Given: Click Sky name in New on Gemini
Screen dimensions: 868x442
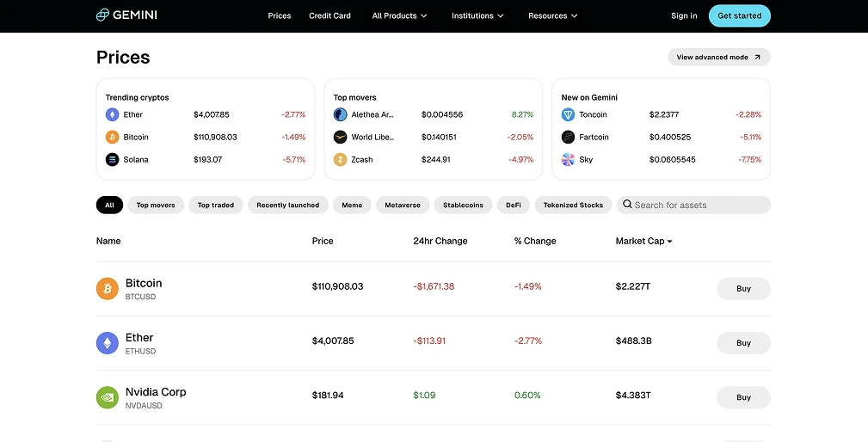Looking at the screenshot, I should point(586,160).
